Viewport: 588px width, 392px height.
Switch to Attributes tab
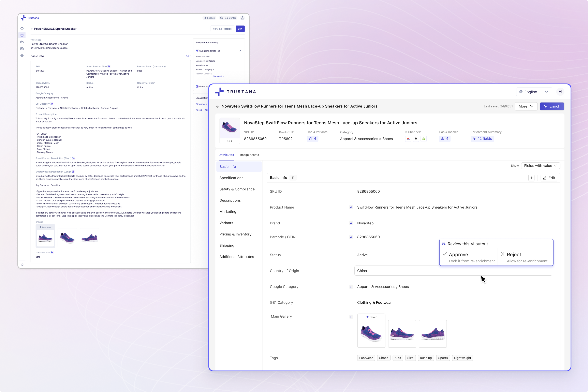[227, 155]
